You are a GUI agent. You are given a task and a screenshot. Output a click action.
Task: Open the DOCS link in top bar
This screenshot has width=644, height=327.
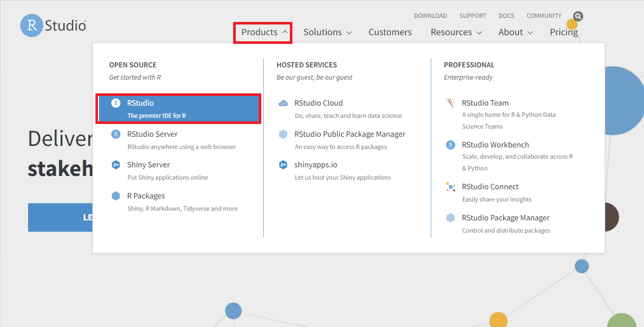coord(507,16)
